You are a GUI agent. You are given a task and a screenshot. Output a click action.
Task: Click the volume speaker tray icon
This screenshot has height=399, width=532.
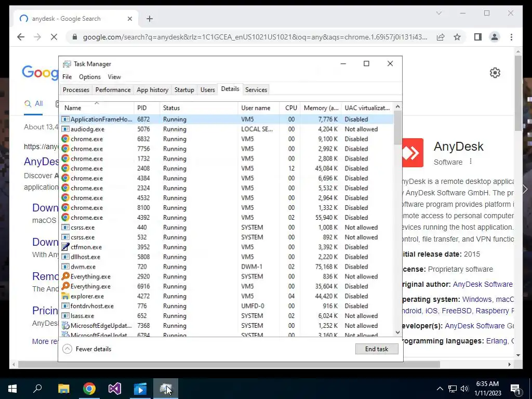[x=464, y=389]
